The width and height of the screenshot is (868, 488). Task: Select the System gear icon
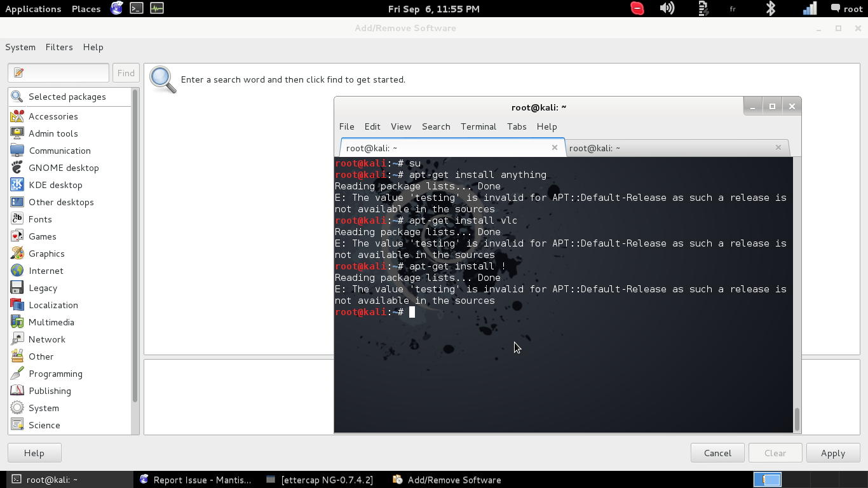click(x=17, y=408)
